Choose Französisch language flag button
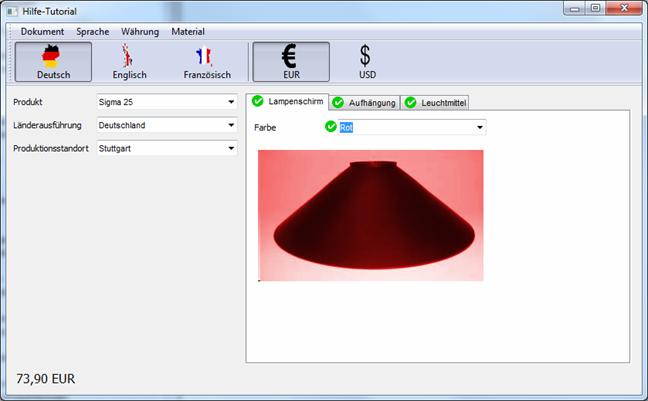Screen dimensions: 648x401 [x=207, y=62]
